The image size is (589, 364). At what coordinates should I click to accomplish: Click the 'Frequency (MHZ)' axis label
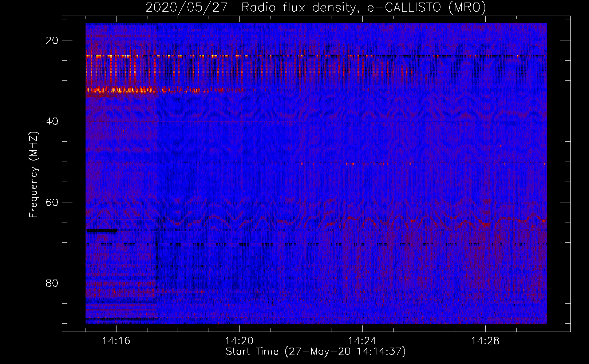[x=33, y=175]
